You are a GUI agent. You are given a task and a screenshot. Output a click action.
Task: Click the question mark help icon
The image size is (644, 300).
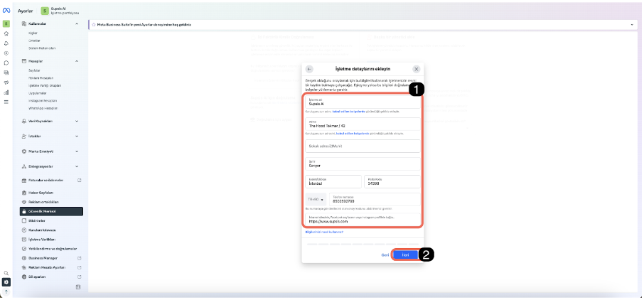tap(6, 291)
